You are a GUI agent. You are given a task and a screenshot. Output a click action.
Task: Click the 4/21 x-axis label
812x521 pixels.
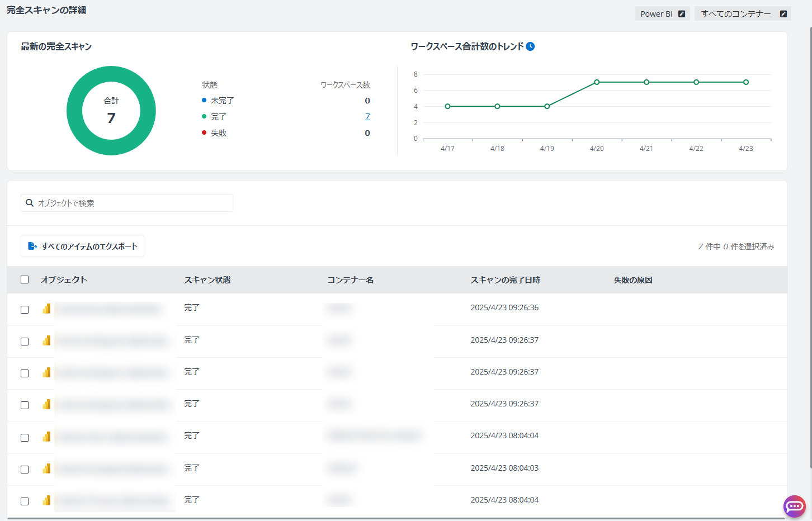(x=646, y=148)
